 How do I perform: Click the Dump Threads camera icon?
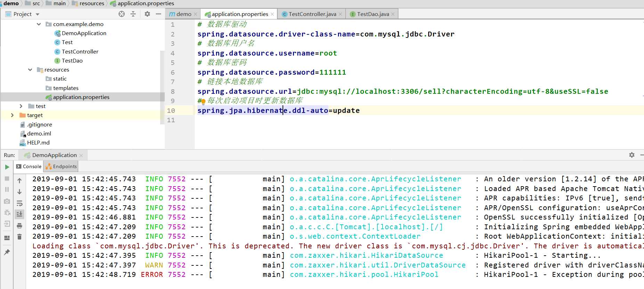(7, 201)
